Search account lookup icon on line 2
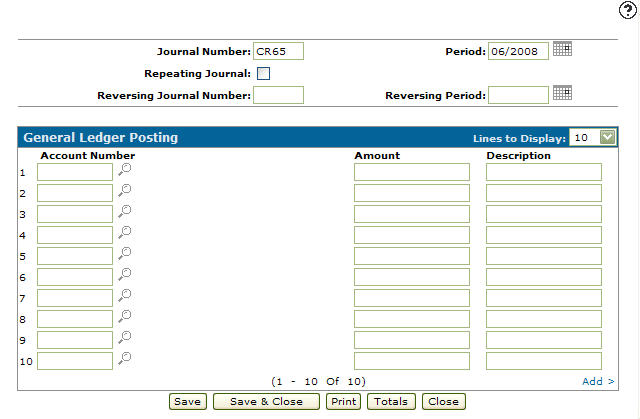The height and width of the screenshot is (419, 640). point(124,190)
